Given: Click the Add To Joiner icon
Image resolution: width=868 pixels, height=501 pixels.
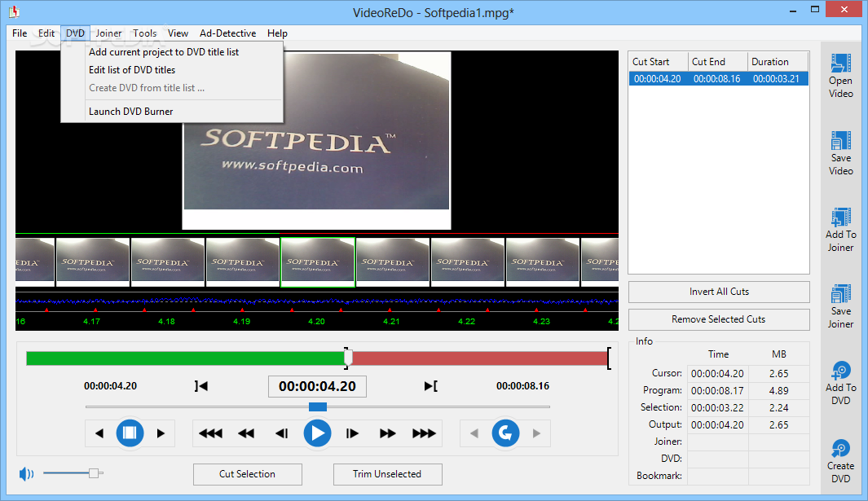Looking at the screenshot, I should point(840,218).
